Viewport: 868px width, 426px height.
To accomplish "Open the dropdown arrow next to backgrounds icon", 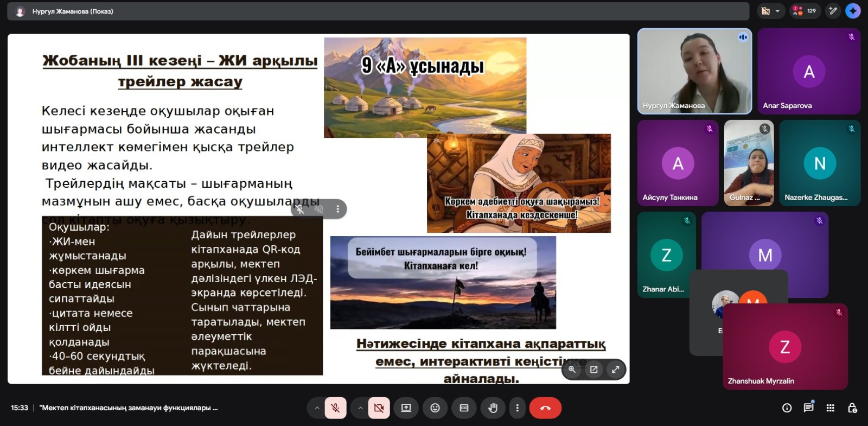I will (x=777, y=11).
